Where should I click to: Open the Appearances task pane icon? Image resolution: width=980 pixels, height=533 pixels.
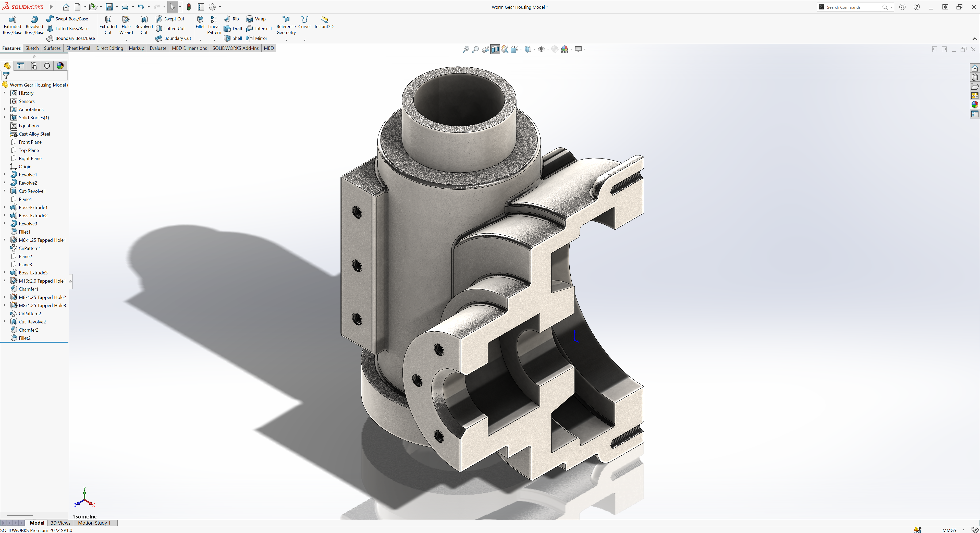click(974, 105)
